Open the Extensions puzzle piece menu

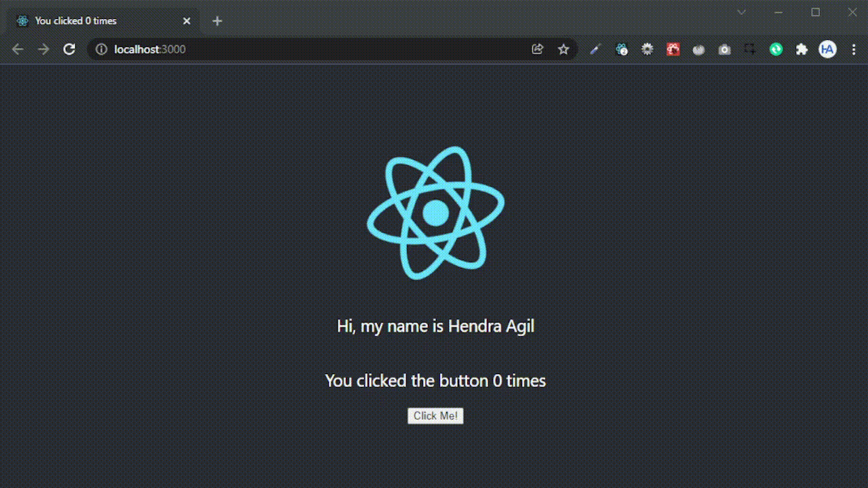tap(802, 49)
